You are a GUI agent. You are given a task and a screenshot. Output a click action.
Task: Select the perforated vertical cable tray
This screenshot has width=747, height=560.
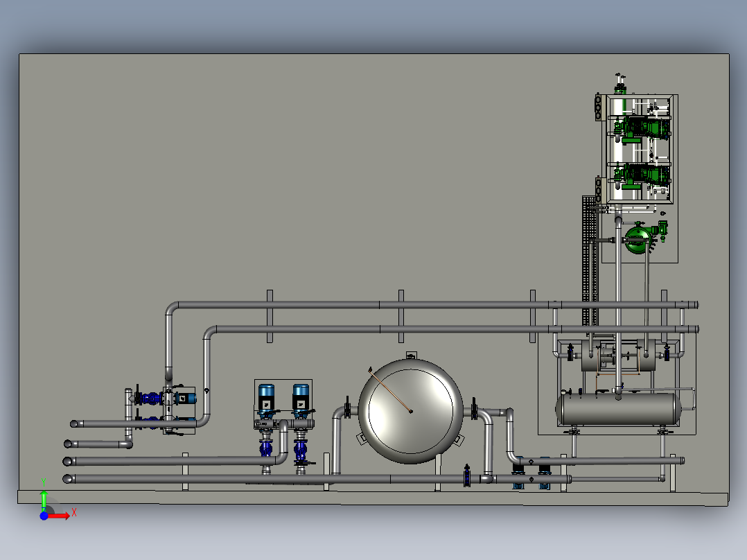point(590,261)
